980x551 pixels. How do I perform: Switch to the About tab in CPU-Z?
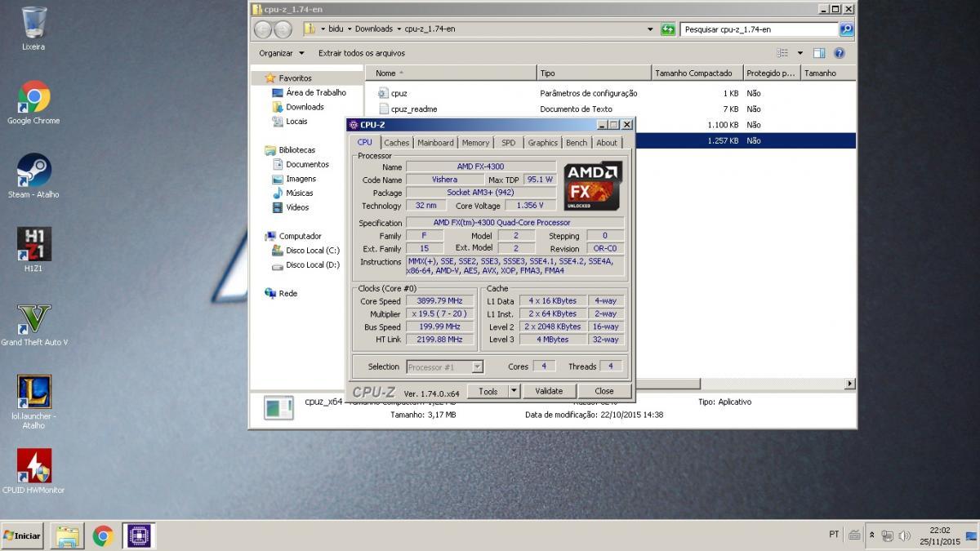click(x=607, y=143)
